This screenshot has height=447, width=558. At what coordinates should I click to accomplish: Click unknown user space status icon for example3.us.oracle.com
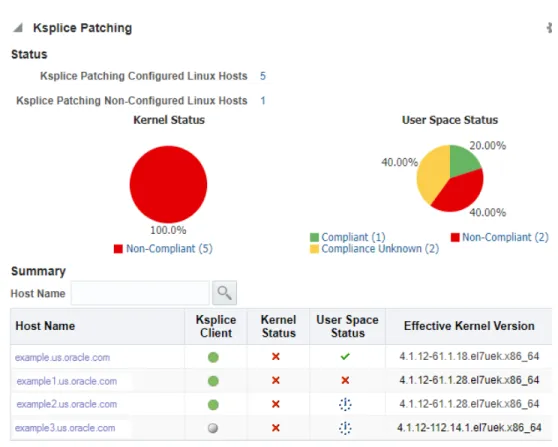[345, 428]
